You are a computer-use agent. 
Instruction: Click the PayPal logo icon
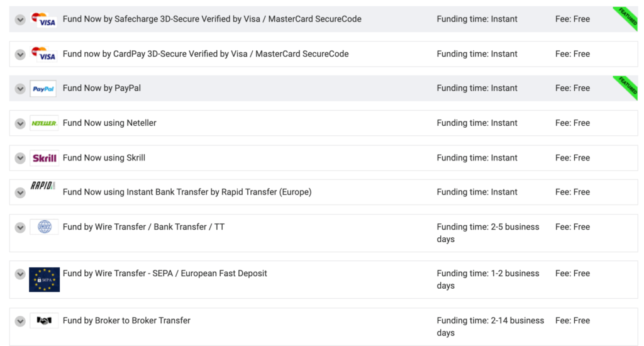tap(43, 89)
